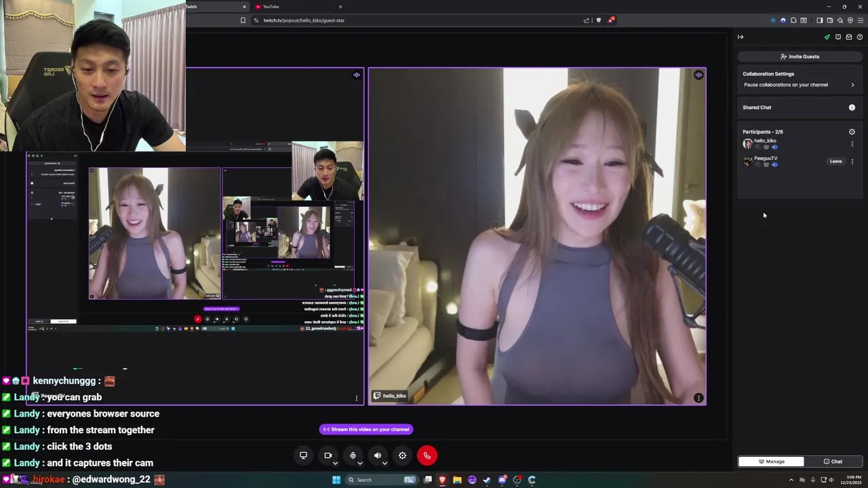This screenshot has height=488, width=868.
Task: Click audio indicator on left video tile
Action: 357,75
